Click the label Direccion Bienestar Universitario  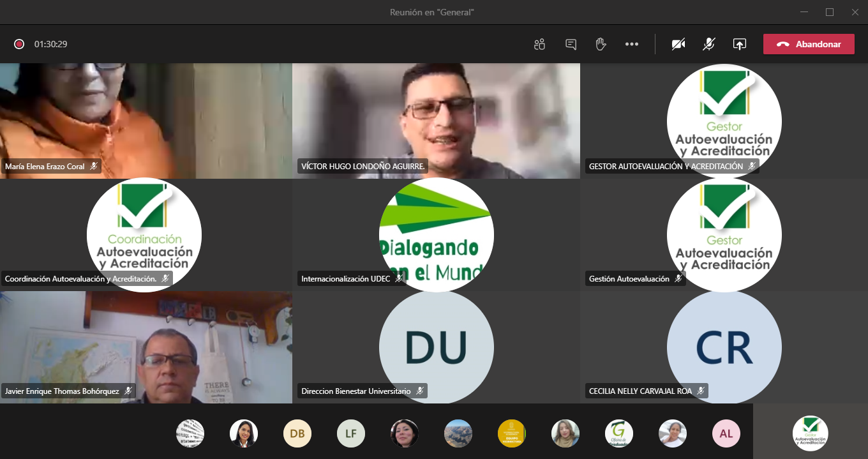356,391
